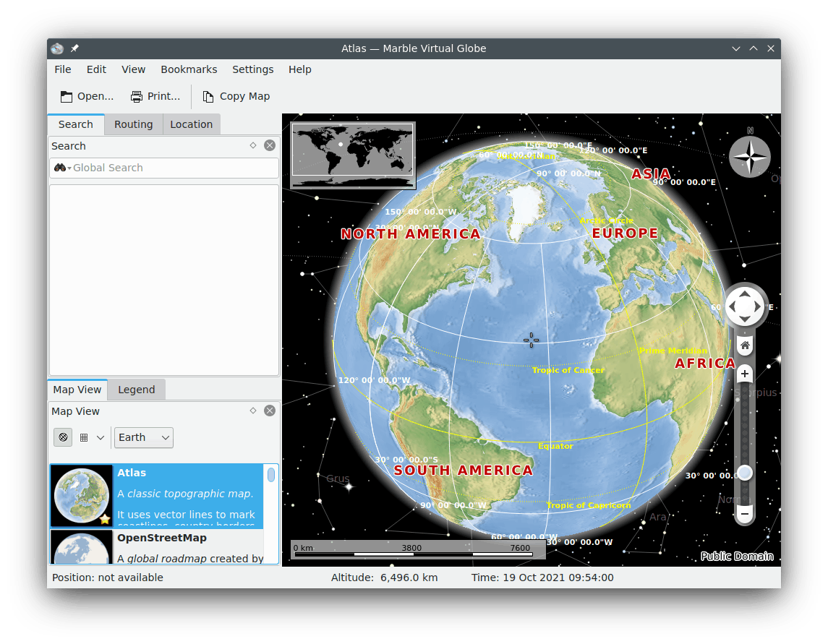Click the Position status text
The image size is (828, 644).
(108, 578)
